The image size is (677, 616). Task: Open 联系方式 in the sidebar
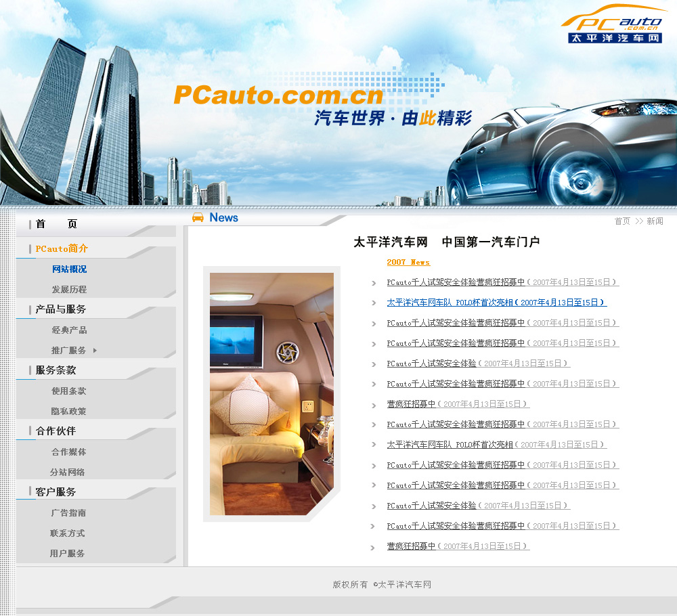67,533
